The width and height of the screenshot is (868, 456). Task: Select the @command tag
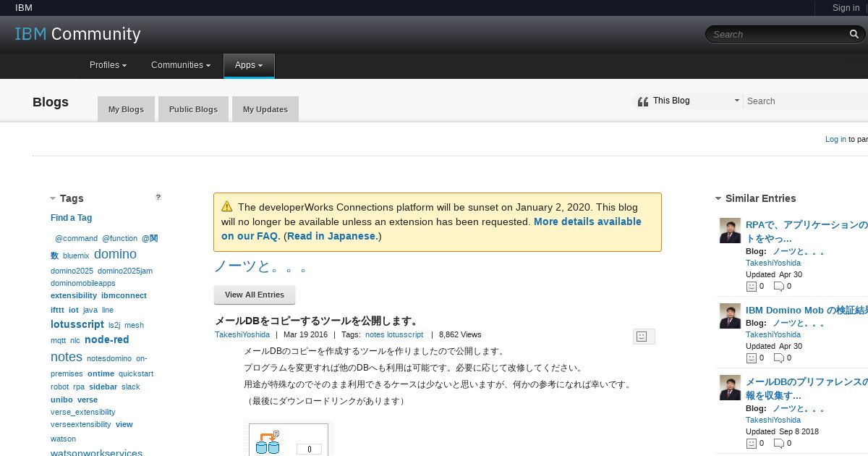(76, 238)
